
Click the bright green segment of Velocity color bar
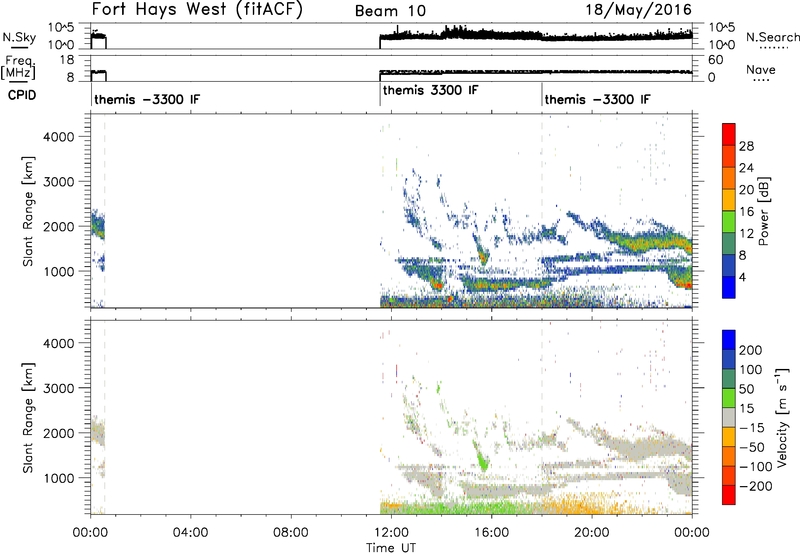[x=729, y=398]
